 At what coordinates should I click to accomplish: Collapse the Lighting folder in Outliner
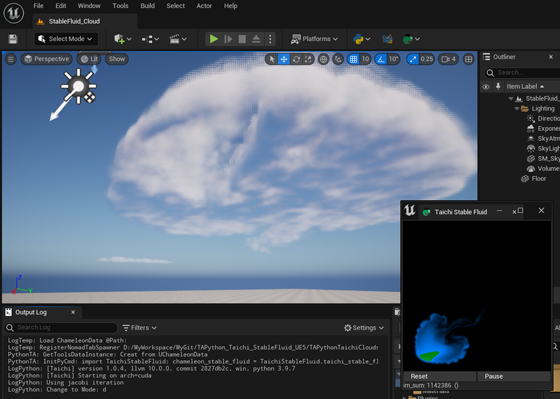[517, 109]
